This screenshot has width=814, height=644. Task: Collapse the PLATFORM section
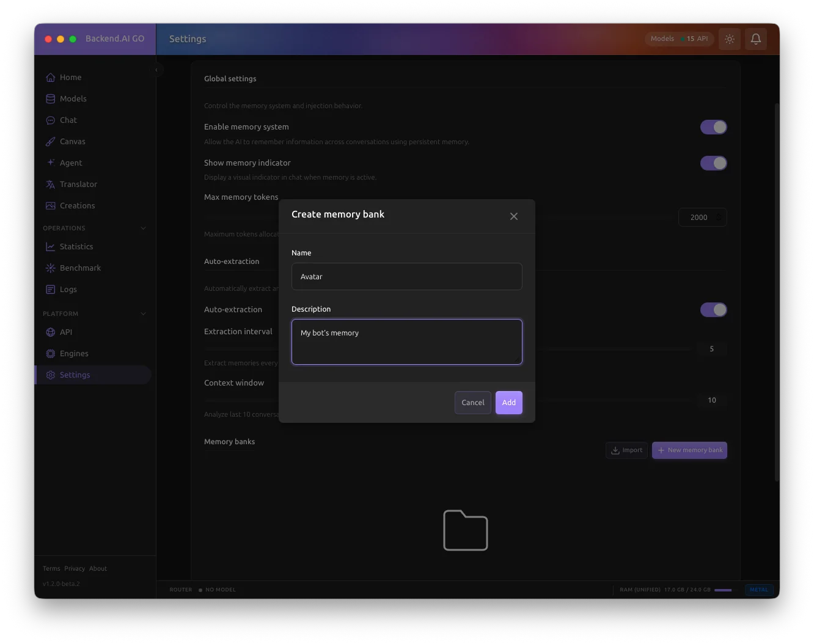pyautogui.click(x=143, y=313)
